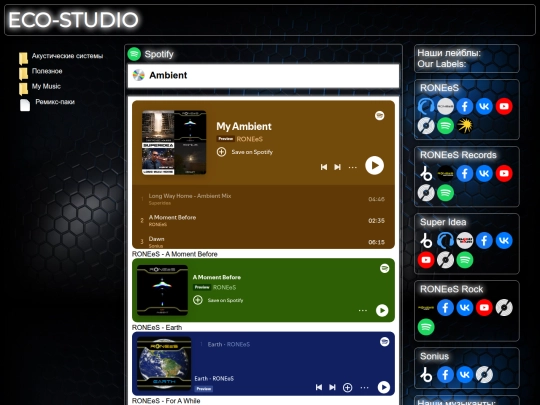Open RONEeS Records Facebook page

click(465, 174)
